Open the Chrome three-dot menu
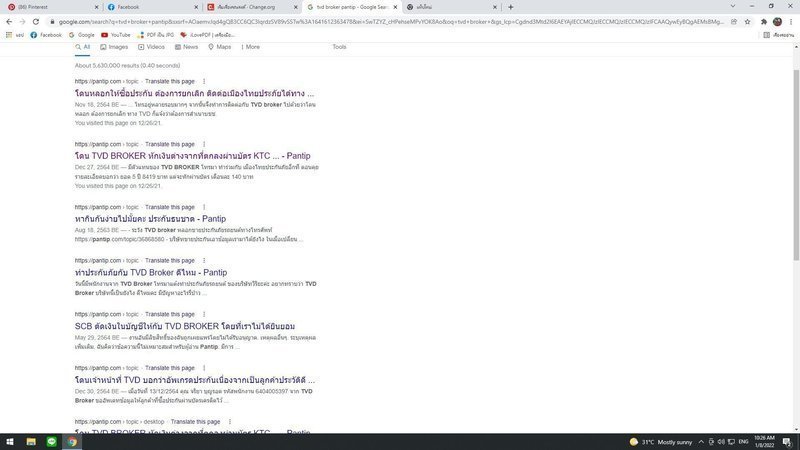800x450 pixels. (x=791, y=21)
